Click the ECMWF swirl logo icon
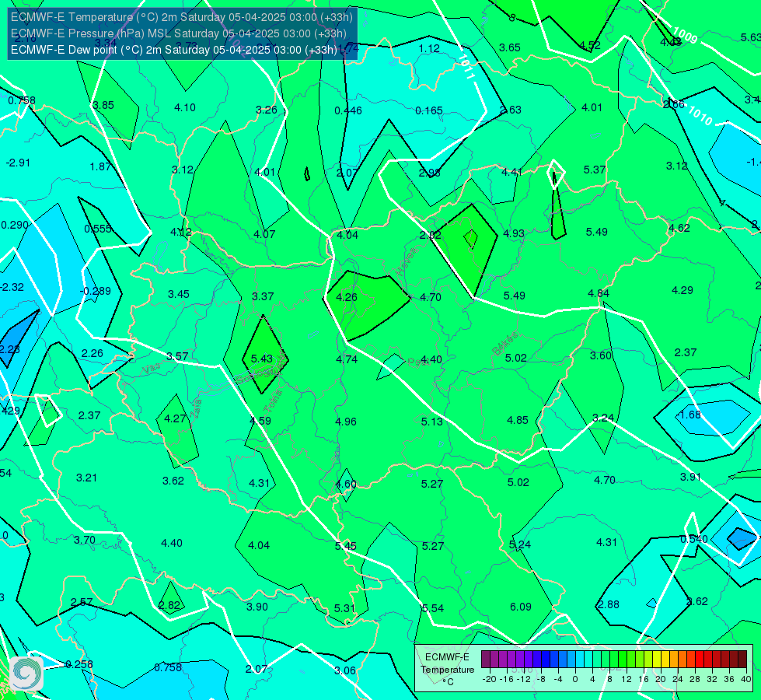The image size is (761, 700). coord(27,673)
